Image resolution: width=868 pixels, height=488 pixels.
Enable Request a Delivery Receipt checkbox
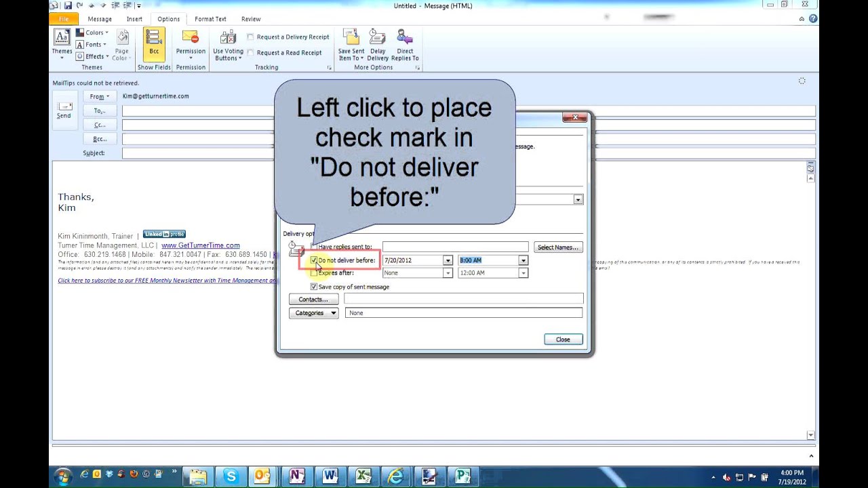click(x=250, y=37)
